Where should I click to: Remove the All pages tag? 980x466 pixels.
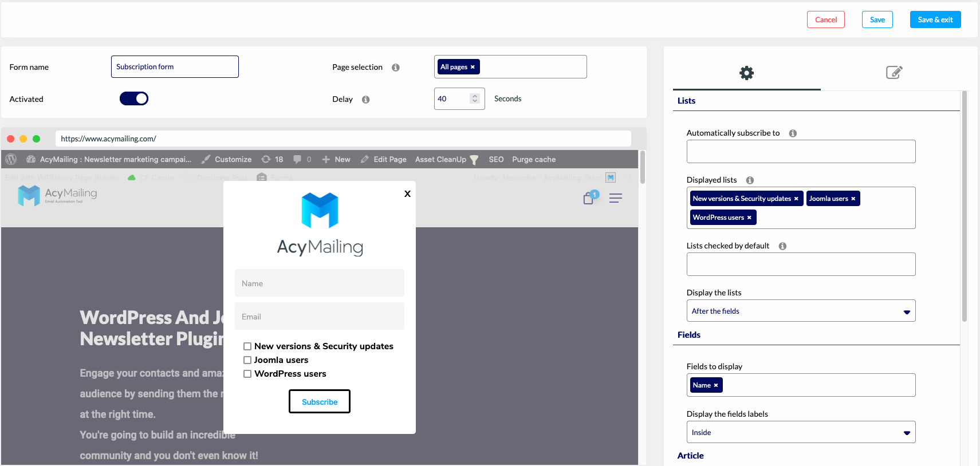[473, 67]
